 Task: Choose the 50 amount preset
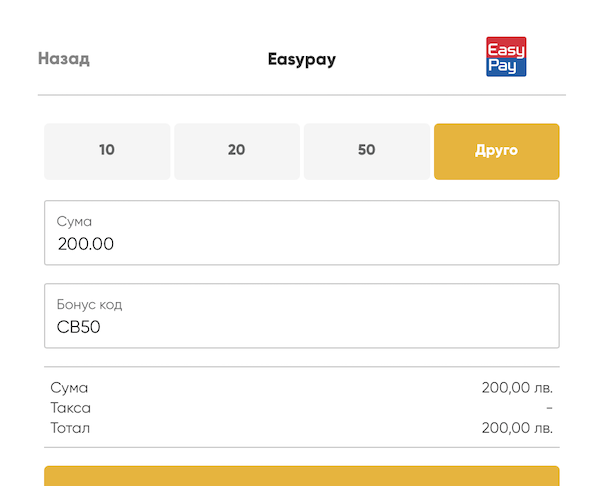pyautogui.click(x=367, y=151)
